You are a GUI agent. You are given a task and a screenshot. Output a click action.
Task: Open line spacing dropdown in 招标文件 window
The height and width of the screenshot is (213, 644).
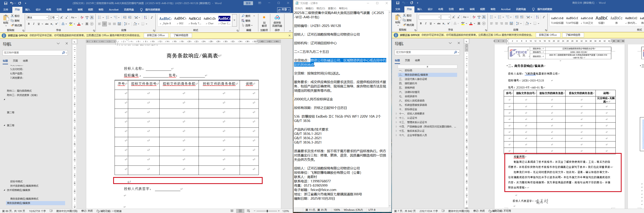pos(127,24)
